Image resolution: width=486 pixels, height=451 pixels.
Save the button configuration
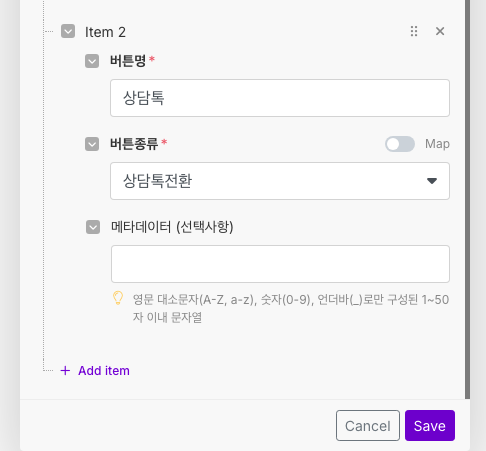[x=430, y=425]
